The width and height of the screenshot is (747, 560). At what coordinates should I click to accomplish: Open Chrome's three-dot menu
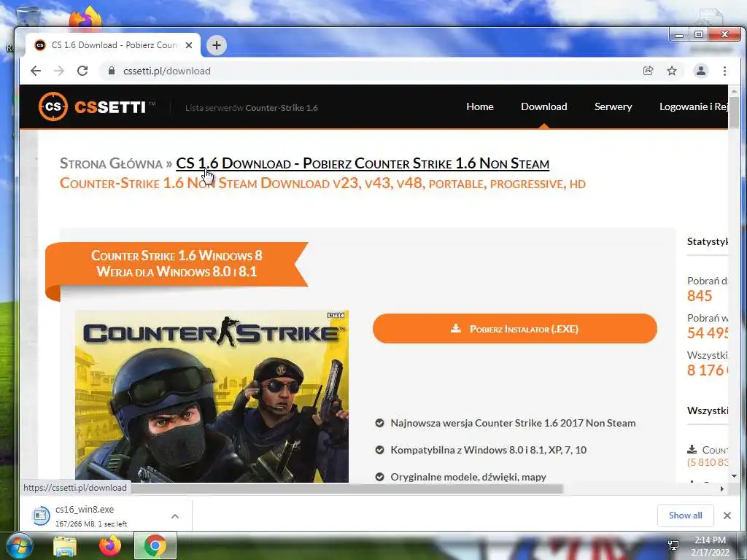click(724, 71)
